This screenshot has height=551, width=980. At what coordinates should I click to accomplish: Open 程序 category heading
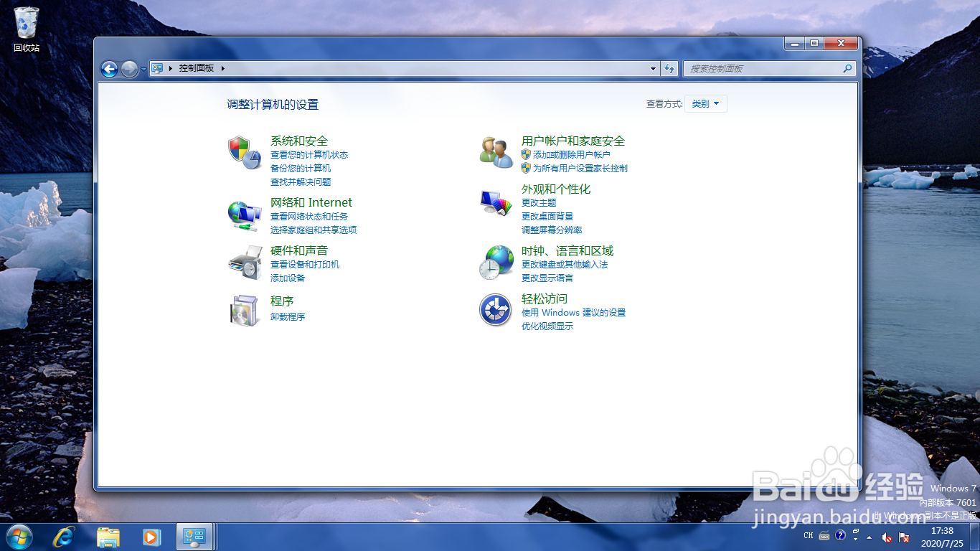(282, 301)
